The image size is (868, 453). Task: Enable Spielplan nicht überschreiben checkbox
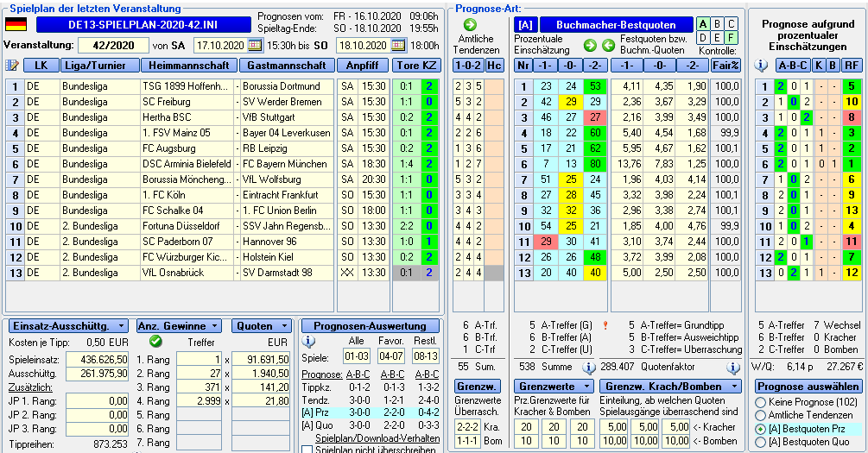(307, 450)
